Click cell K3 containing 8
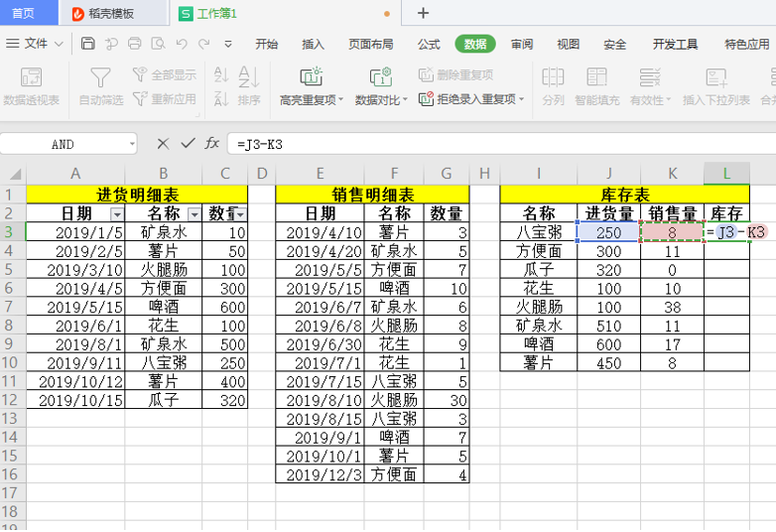The height and width of the screenshot is (532, 776). 672,231
